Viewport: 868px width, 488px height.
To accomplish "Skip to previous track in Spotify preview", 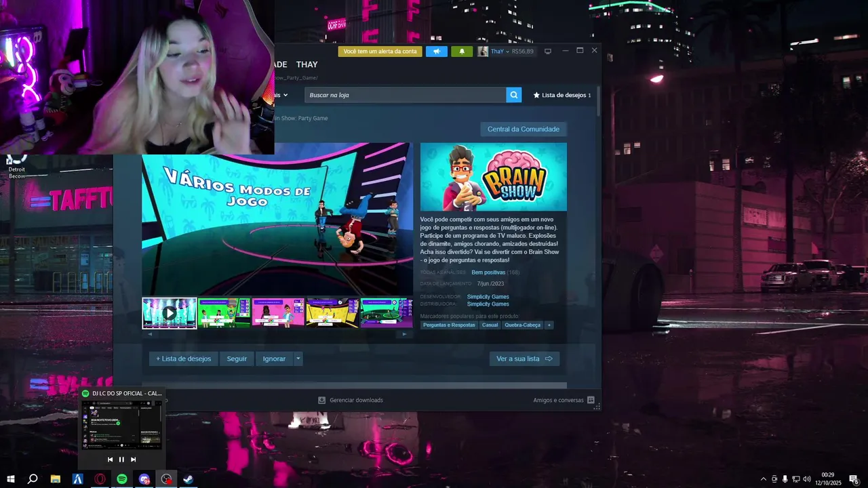I will click(111, 460).
